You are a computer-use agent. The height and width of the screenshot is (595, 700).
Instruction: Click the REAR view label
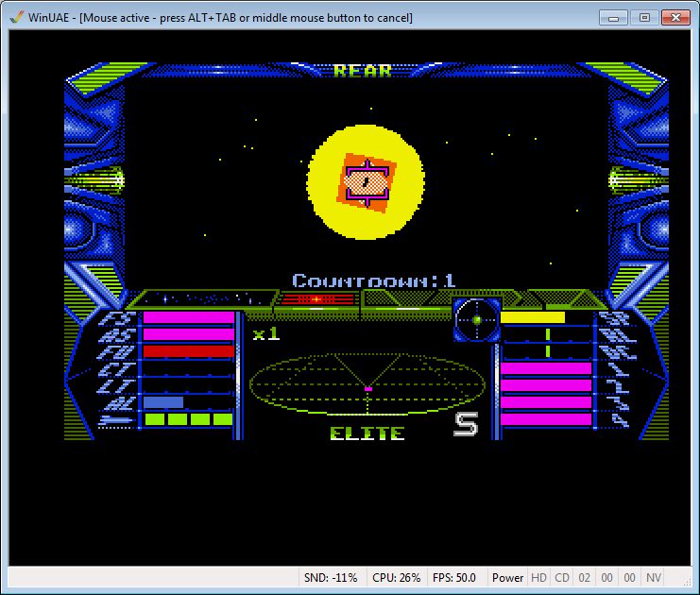pyautogui.click(x=363, y=71)
